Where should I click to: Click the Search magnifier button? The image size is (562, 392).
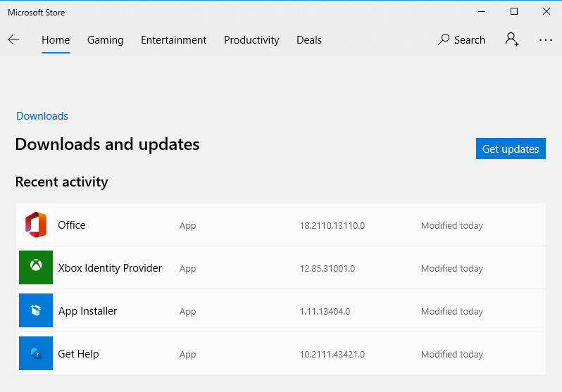(x=461, y=40)
